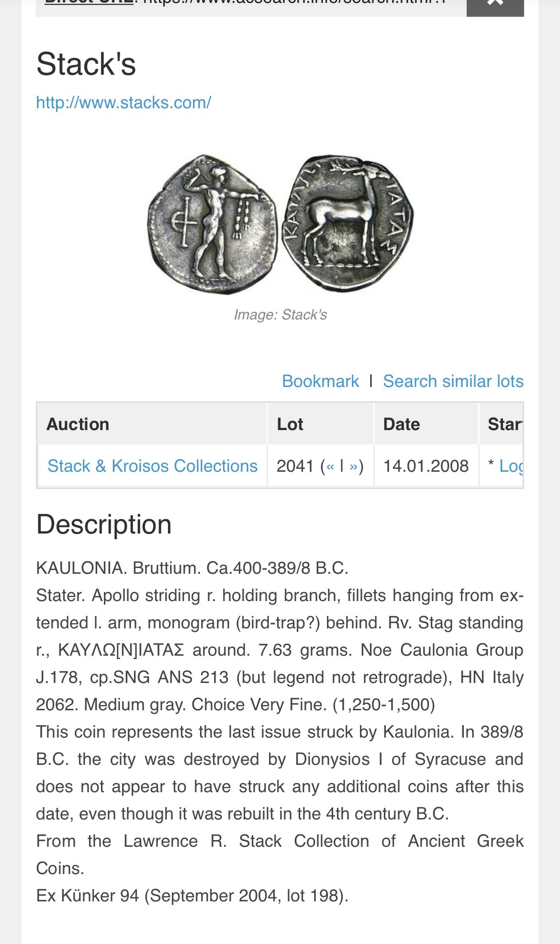This screenshot has height=944, width=560.
Task: Open the Stack & Kroisos Collections auction
Action: (x=152, y=466)
